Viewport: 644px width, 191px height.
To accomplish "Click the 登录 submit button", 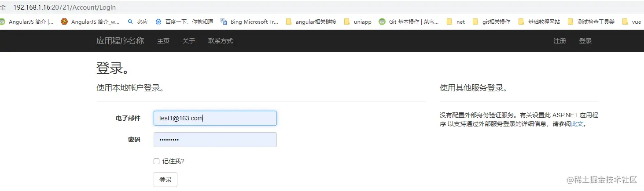I will coord(166,180).
